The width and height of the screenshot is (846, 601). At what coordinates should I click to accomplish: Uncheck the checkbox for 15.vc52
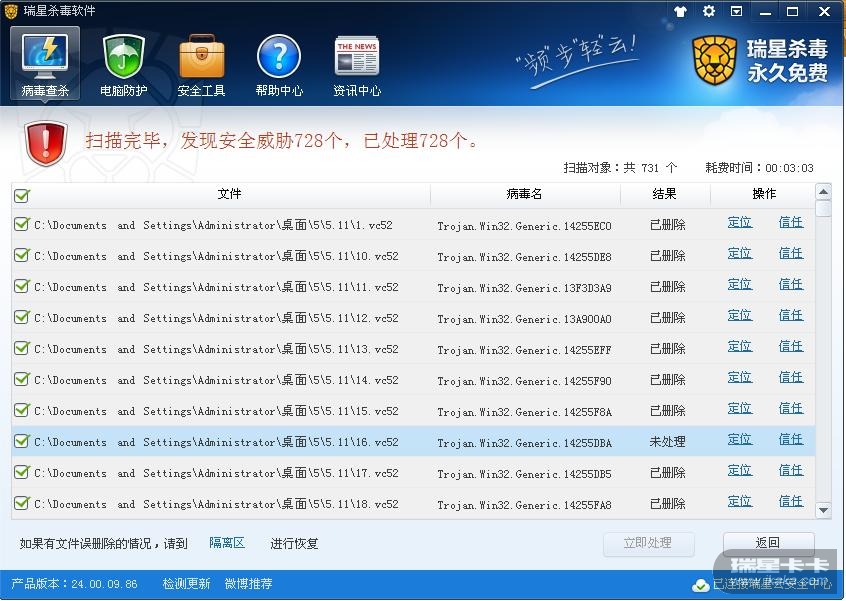tap(22, 410)
